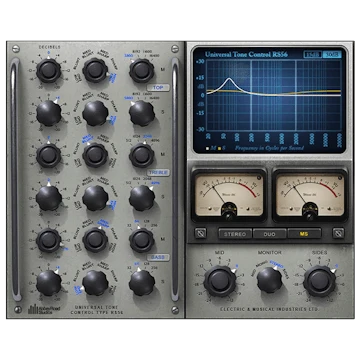Viewport: 360px width, 360px height.
Task: Click the Abbey Road Studios logo
Action: (x=44, y=309)
